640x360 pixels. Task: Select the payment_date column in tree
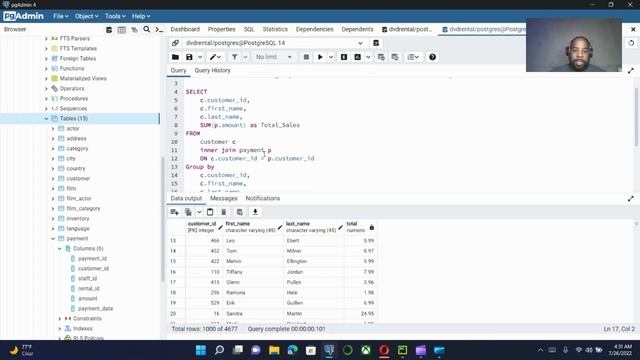[96, 309]
